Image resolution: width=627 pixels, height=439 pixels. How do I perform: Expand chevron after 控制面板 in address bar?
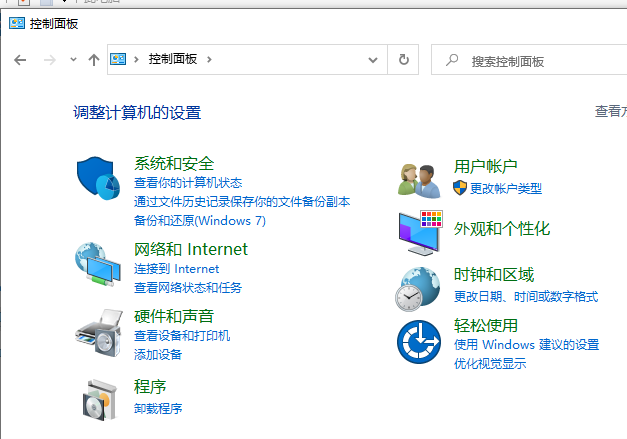[x=209, y=60]
